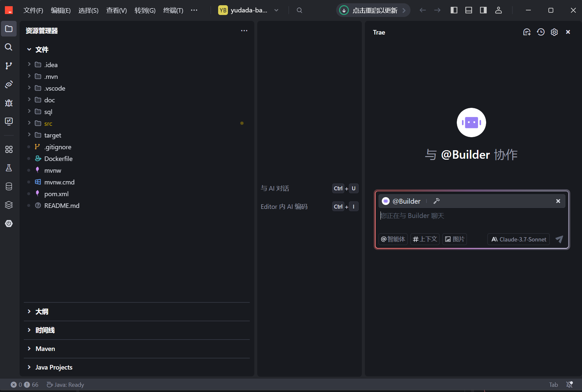The width and height of the screenshot is (582, 392).
Task: Send message with the paper plane button
Action: [x=559, y=239]
